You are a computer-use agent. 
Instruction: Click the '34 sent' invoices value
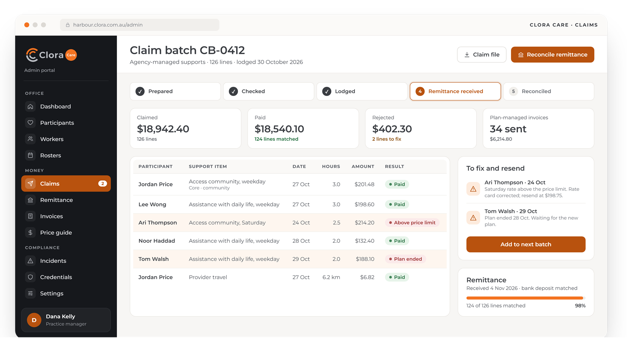pos(508,129)
